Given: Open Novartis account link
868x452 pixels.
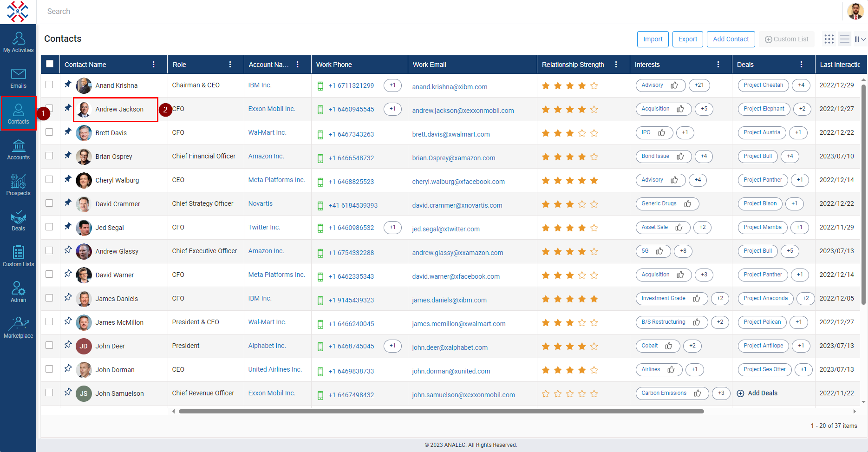Looking at the screenshot, I should point(260,203).
